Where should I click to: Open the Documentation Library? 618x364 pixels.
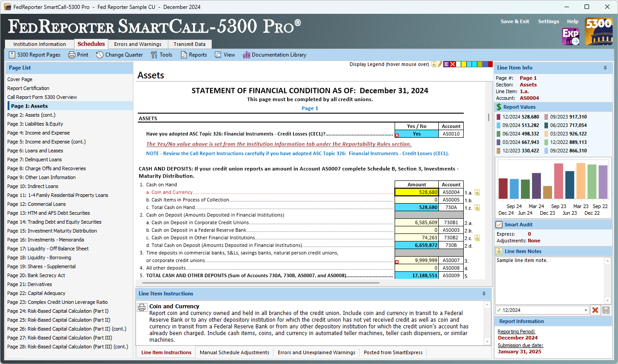click(275, 55)
